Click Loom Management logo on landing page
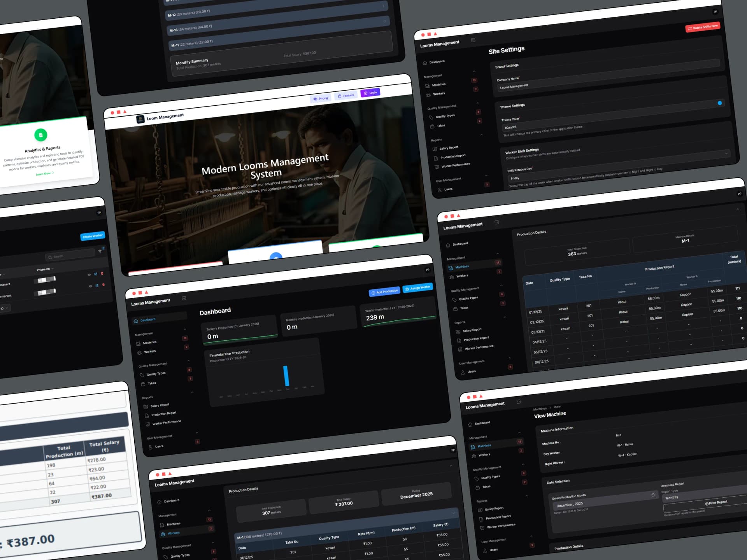 pyautogui.click(x=140, y=119)
